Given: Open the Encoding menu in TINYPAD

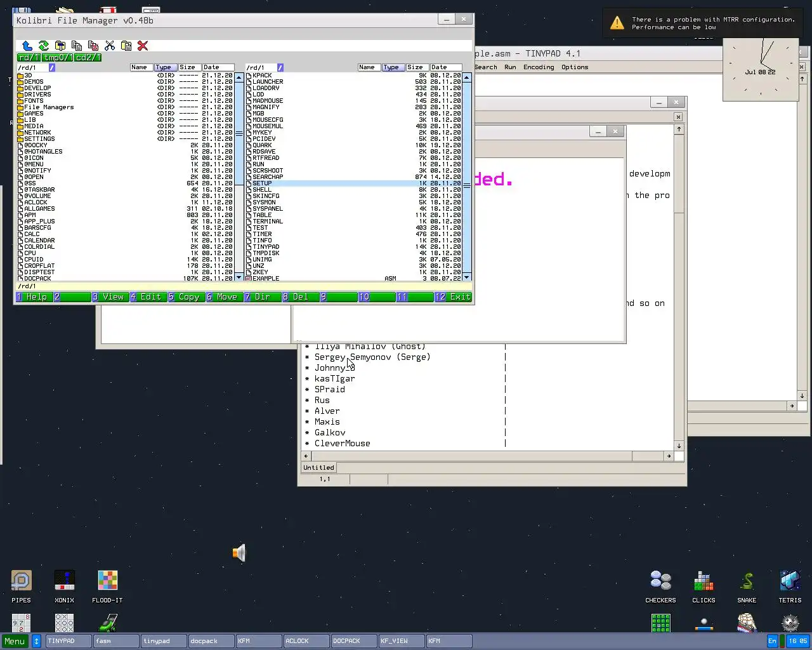Looking at the screenshot, I should click(539, 67).
